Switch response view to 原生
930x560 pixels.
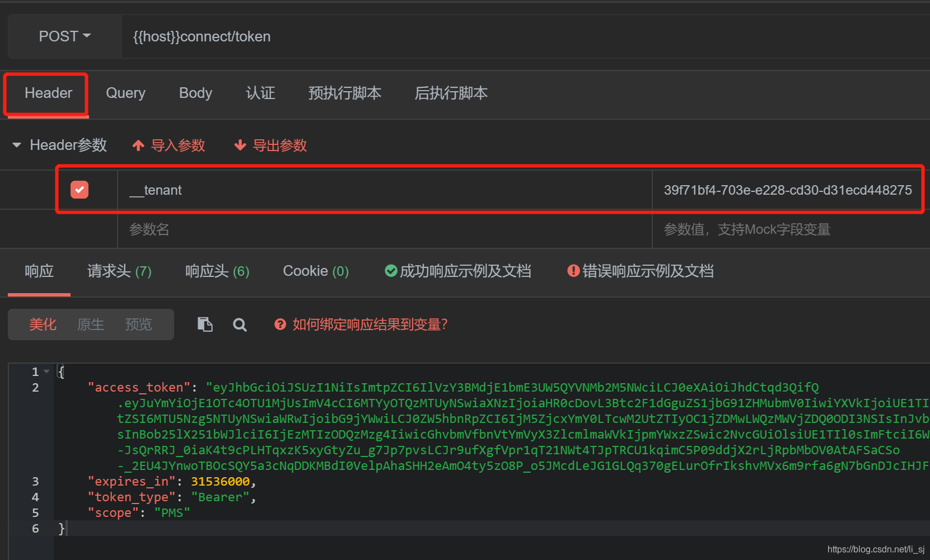click(x=91, y=324)
